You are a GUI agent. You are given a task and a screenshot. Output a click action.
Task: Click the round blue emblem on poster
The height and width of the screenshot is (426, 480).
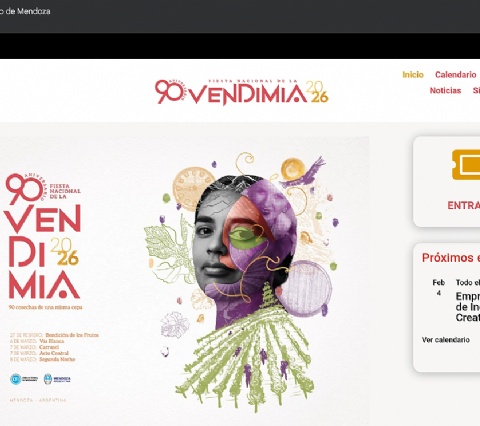pos(16,379)
